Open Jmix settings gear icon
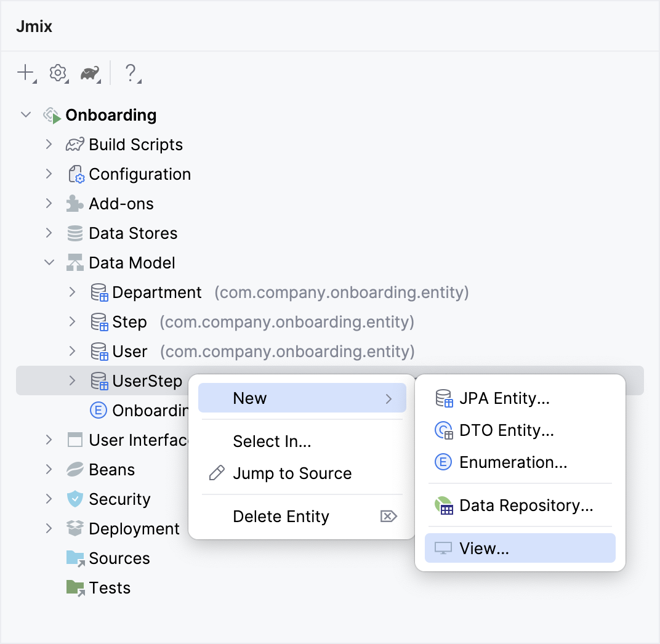Image resolution: width=660 pixels, height=644 pixels. click(x=58, y=73)
